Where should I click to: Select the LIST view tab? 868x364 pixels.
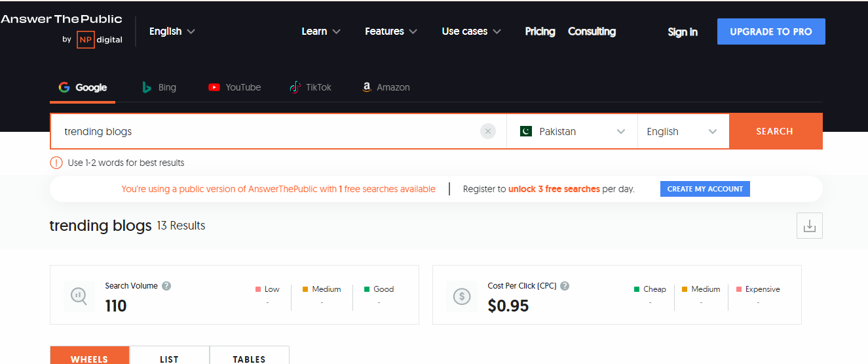coord(170,355)
